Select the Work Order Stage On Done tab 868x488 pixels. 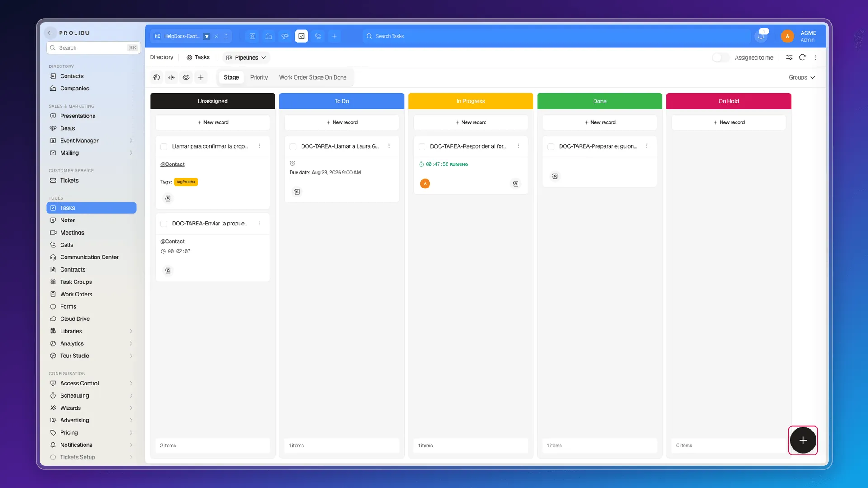coord(313,77)
